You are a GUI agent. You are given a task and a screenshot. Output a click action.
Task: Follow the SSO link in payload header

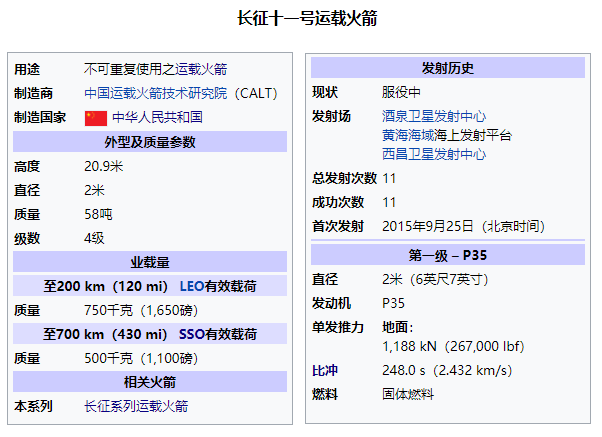(x=192, y=334)
